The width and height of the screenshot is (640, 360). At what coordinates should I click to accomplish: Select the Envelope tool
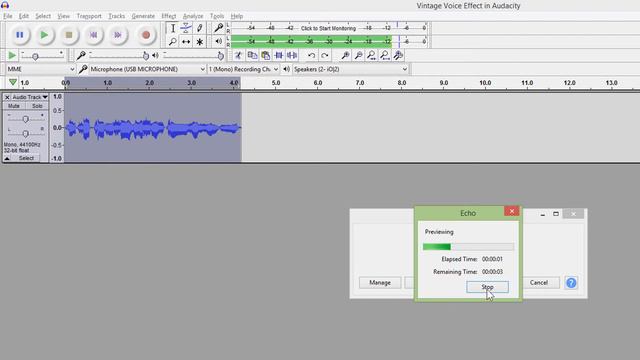click(x=186, y=28)
